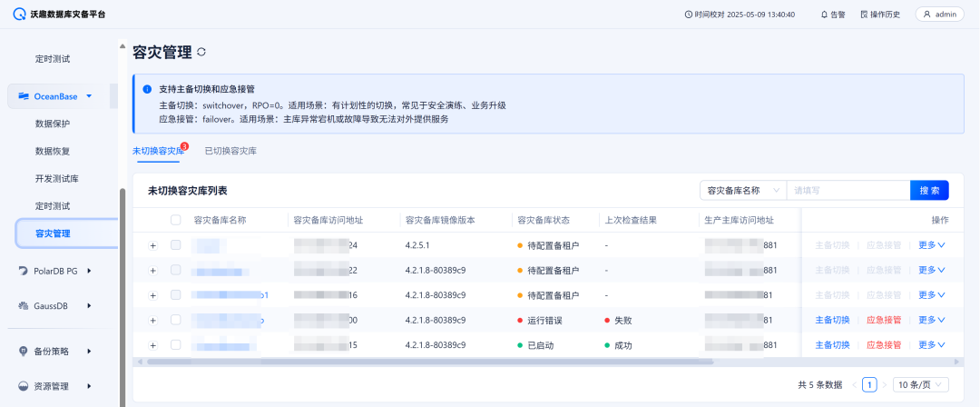This screenshot has height=407, width=980.
Task: Check the row with address ending 22
Action: coord(176,270)
